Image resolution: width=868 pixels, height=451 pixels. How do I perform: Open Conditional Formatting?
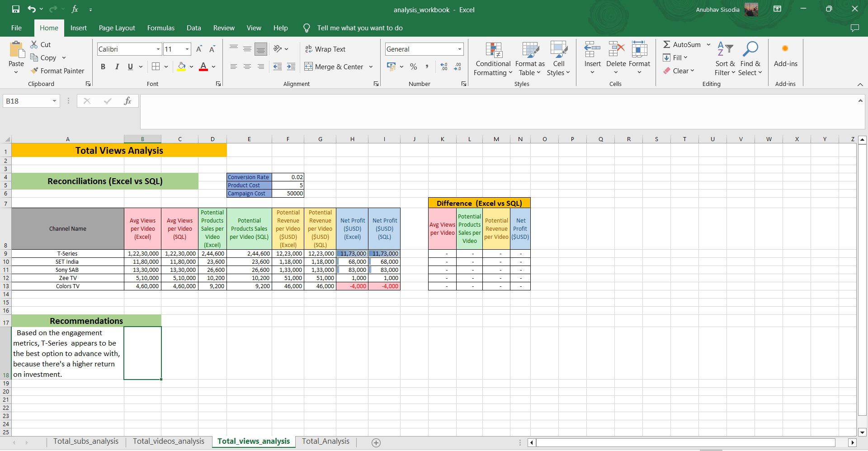(x=493, y=59)
